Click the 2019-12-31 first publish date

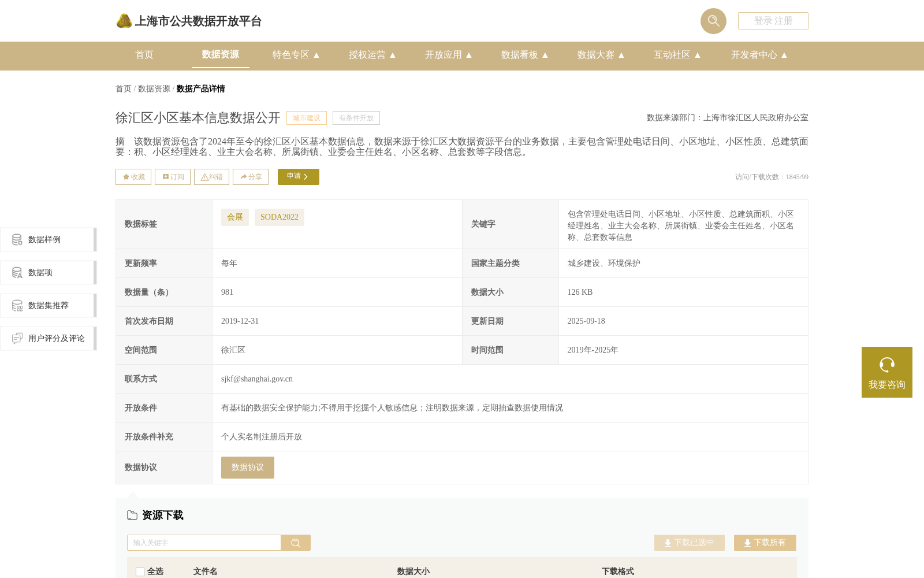pos(240,321)
